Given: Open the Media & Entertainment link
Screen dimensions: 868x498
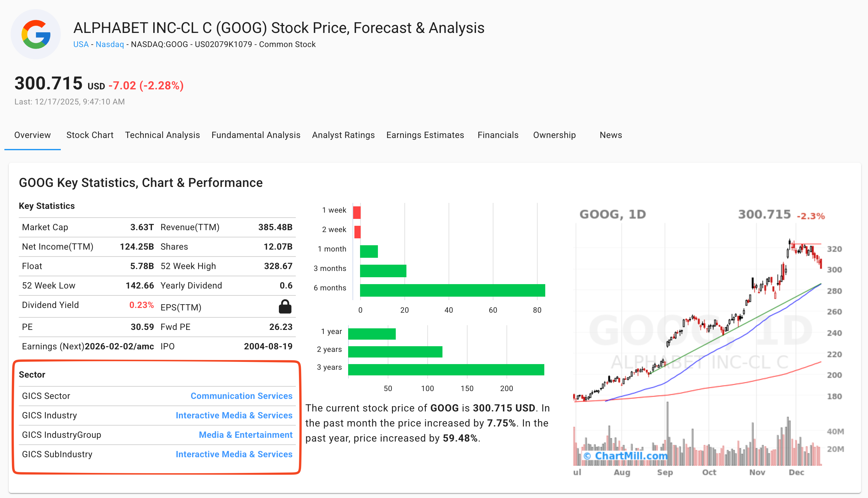Looking at the screenshot, I should [x=245, y=435].
